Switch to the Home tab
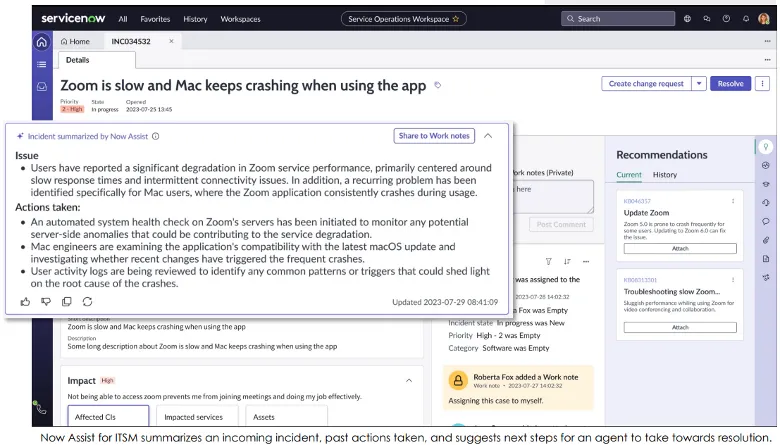Screen dimensions: 780x445 point(75,42)
